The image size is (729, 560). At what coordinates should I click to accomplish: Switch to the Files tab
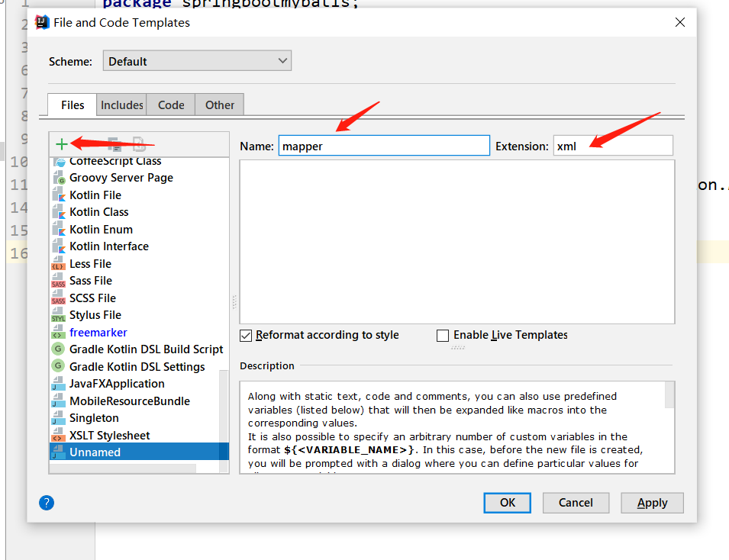[73, 105]
